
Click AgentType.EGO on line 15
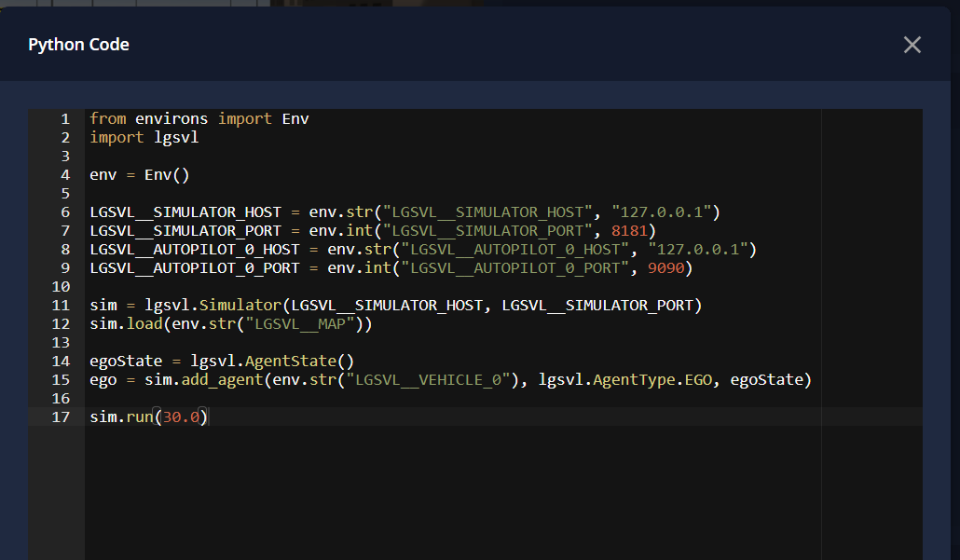pos(652,380)
